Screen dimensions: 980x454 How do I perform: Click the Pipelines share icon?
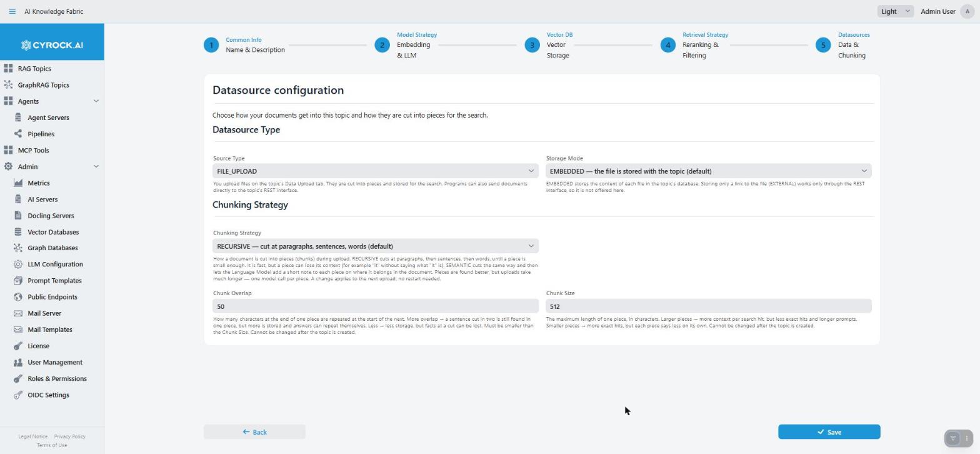[18, 134]
